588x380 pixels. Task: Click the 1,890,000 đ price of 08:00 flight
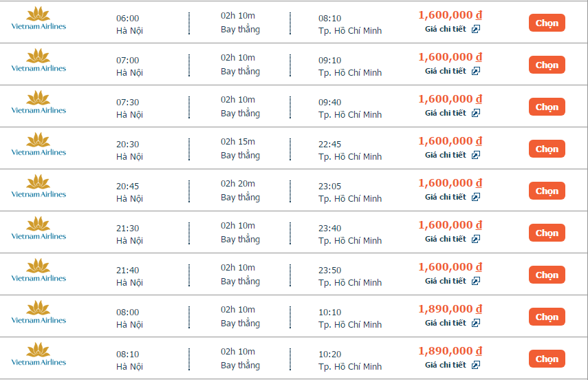pyautogui.click(x=450, y=309)
